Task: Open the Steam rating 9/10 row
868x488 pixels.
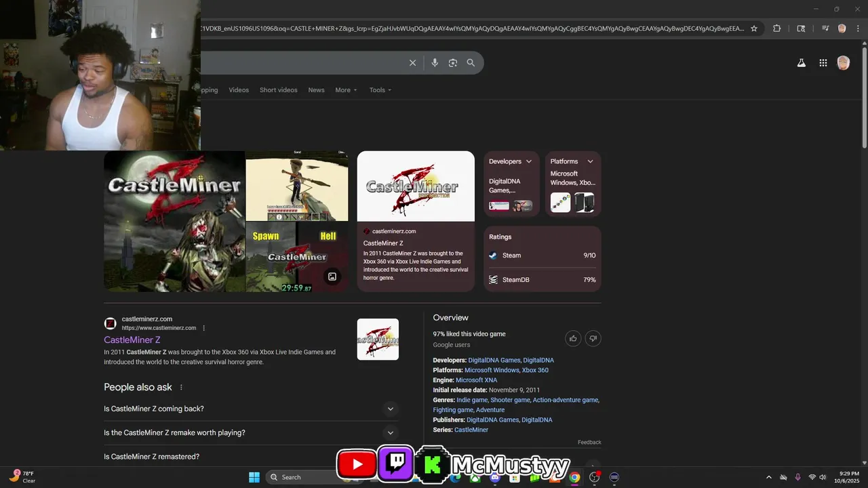Action: (x=542, y=256)
